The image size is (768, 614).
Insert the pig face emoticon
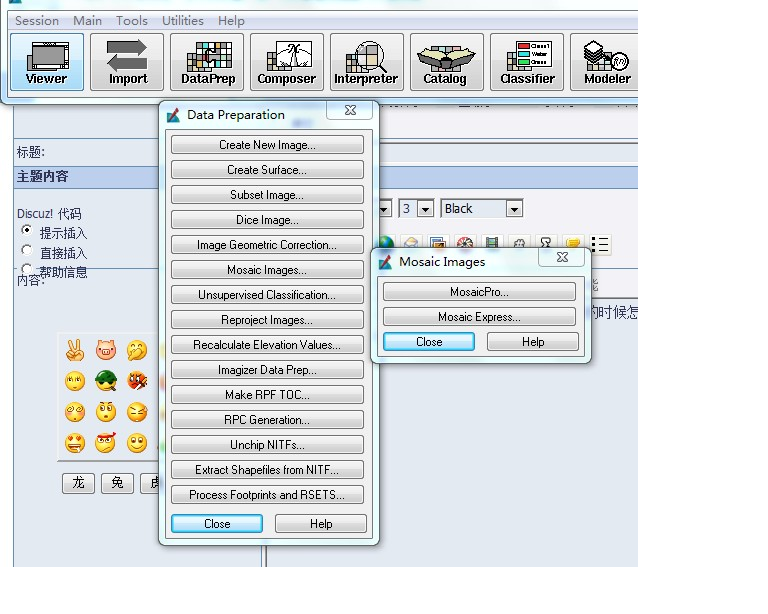pos(106,350)
